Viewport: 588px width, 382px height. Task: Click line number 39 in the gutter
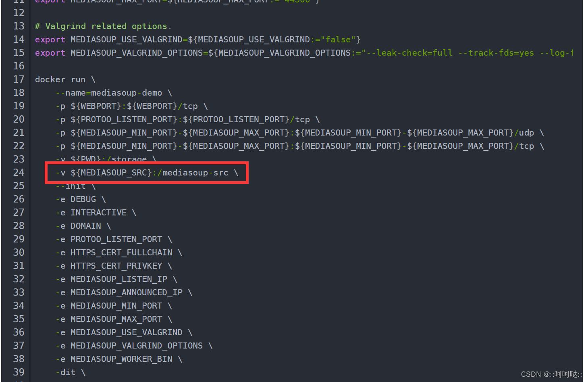coord(19,372)
